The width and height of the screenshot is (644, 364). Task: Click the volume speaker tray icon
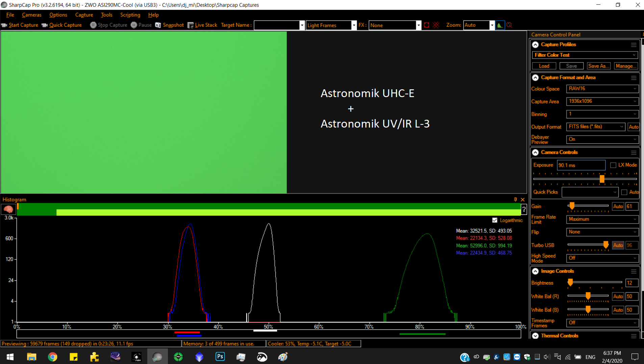point(547,357)
